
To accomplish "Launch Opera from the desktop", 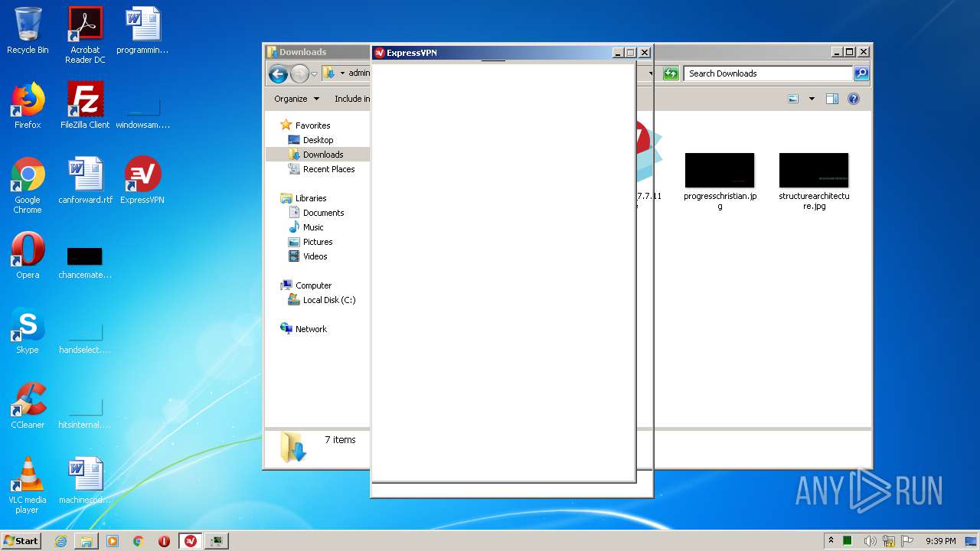I will tap(28, 256).
